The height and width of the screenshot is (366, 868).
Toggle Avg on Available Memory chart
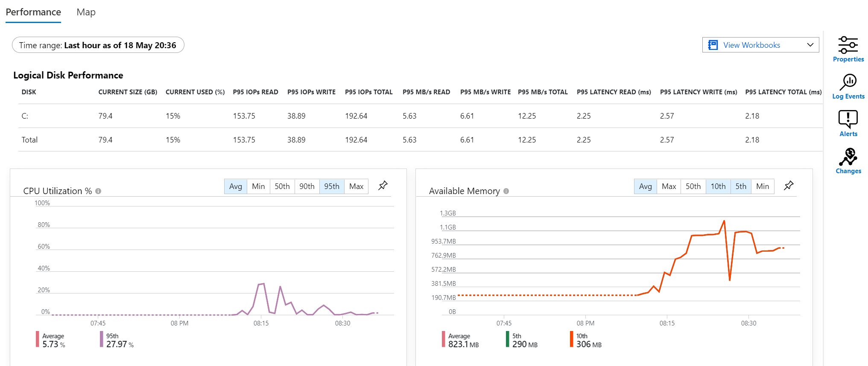(x=646, y=186)
